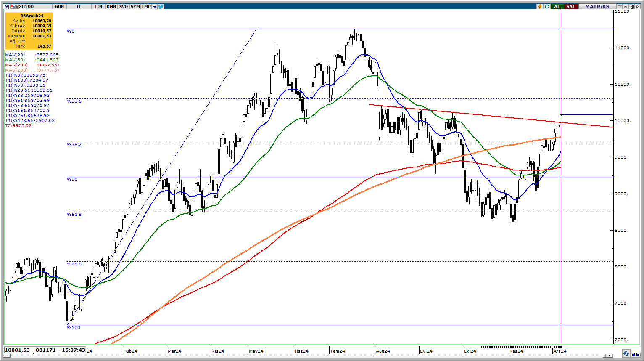This screenshot has width=644, height=361.
Task: Click the %50 Fibonacci level label on chart
Action: (x=72, y=180)
